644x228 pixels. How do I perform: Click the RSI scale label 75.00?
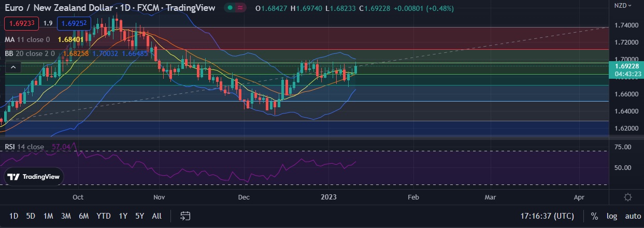pos(622,147)
